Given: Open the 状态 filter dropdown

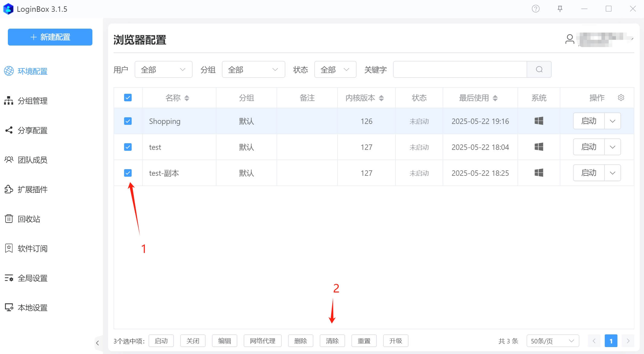Looking at the screenshot, I should (335, 70).
